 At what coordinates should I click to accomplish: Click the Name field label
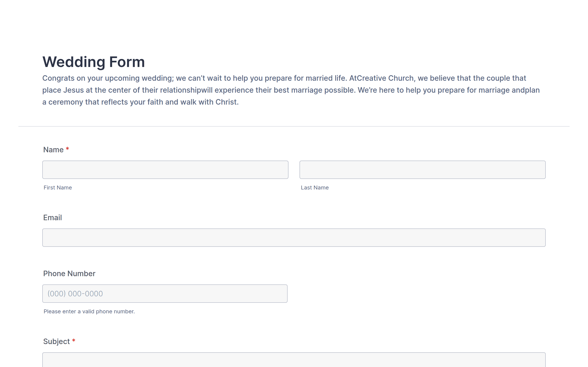coord(53,150)
